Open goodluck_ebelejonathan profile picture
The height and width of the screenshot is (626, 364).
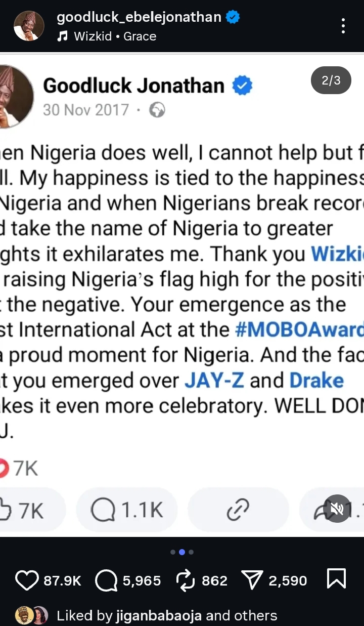click(28, 25)
